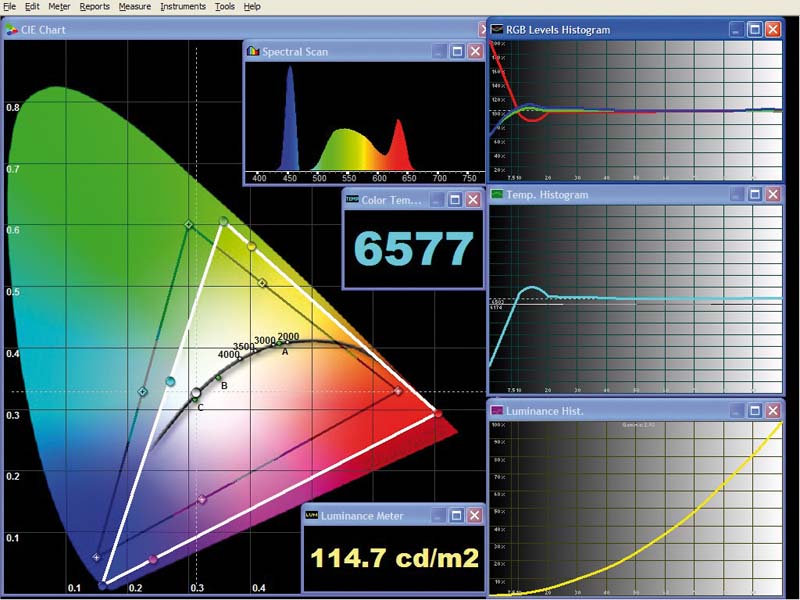800x600 pixels.
Task: Click the 4000 Kelvin label on the locus
Action: 229,354
